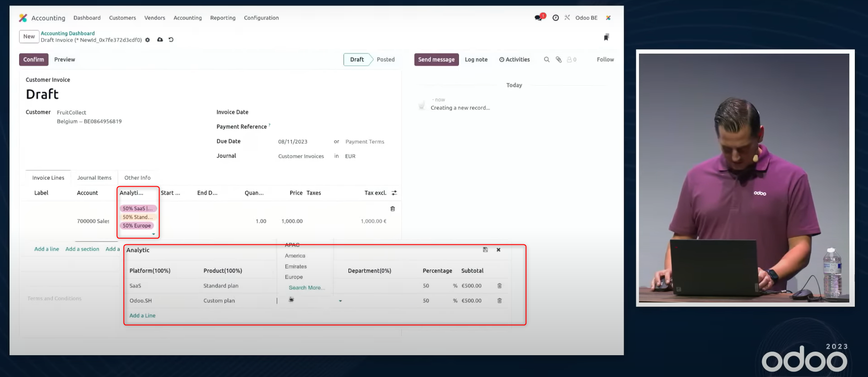Click the Odoo Accounting app logo
The height and width of the screenshot is (377, 868).
[x=23, y=18]
